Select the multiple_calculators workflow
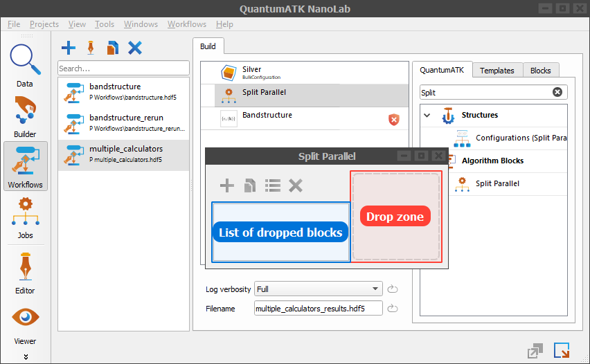590x364 pixels. (x=123, y=155)
